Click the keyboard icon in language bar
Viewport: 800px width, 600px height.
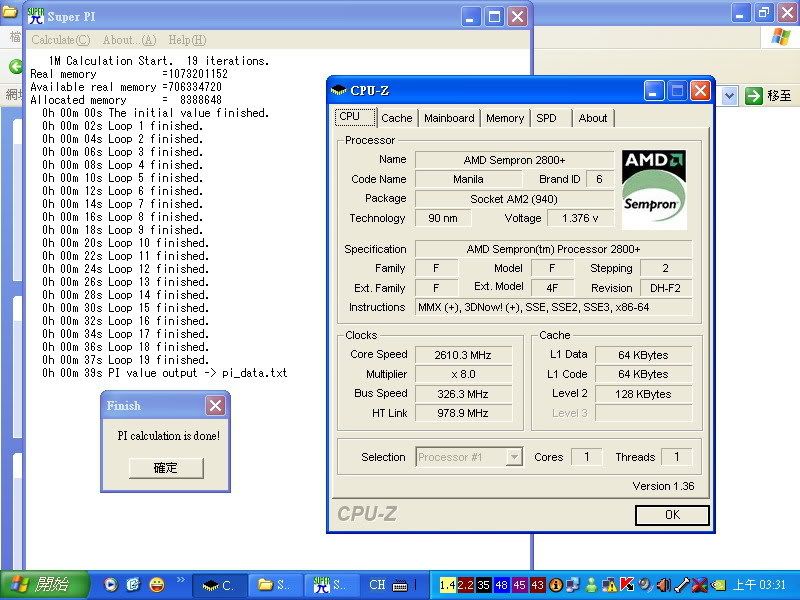[x=401, y=586]
